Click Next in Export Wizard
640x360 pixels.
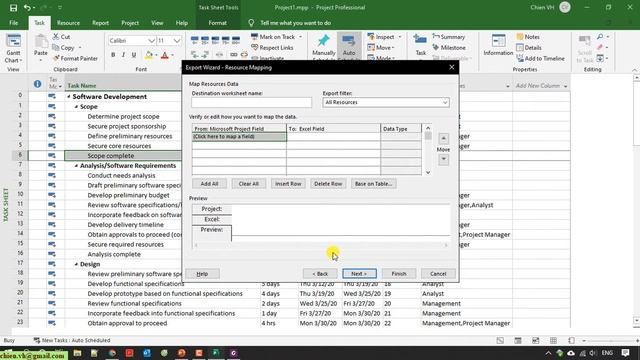coord(359,273)
